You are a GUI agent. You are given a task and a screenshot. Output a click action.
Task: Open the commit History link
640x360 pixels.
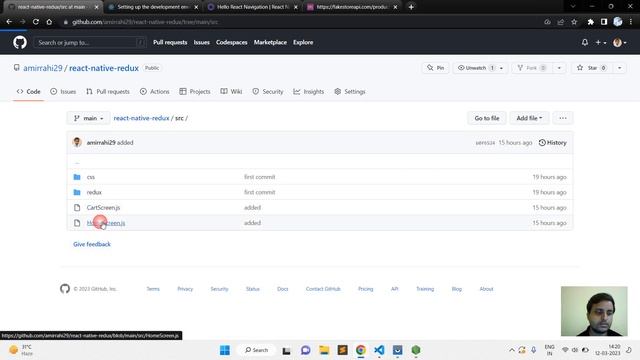tap(553, 142)
